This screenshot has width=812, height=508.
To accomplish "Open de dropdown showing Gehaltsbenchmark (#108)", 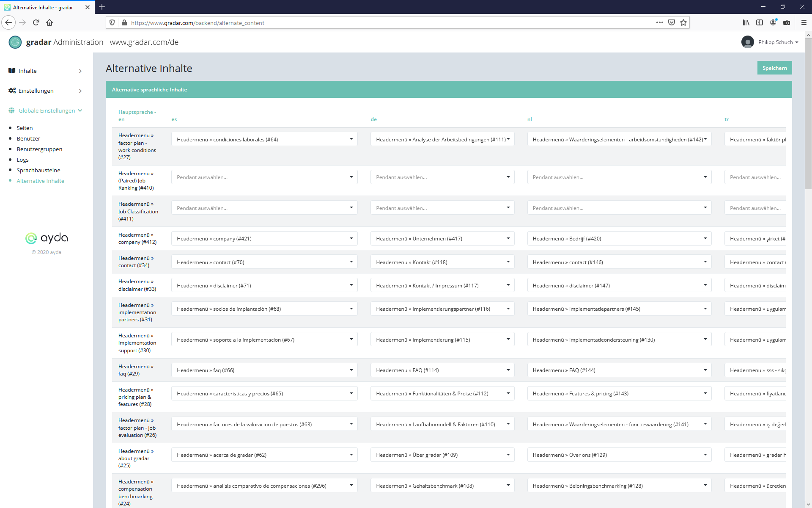I will coord(442,486).
